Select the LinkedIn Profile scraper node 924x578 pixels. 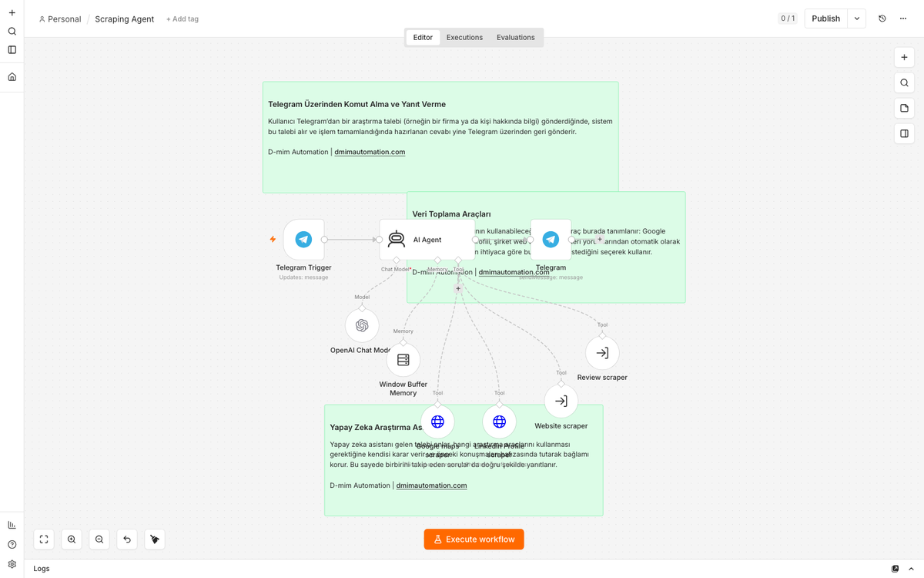pyautogui.click(x=499, y=422)
